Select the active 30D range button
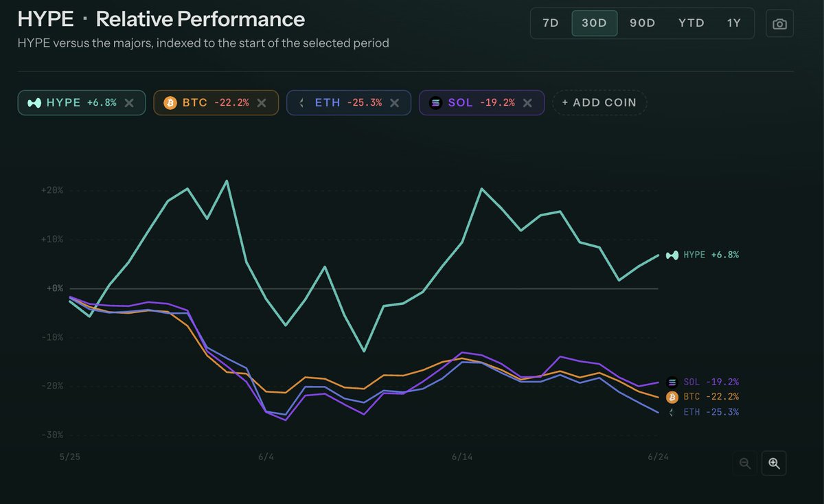824x504 pixels. coord(595,23)
